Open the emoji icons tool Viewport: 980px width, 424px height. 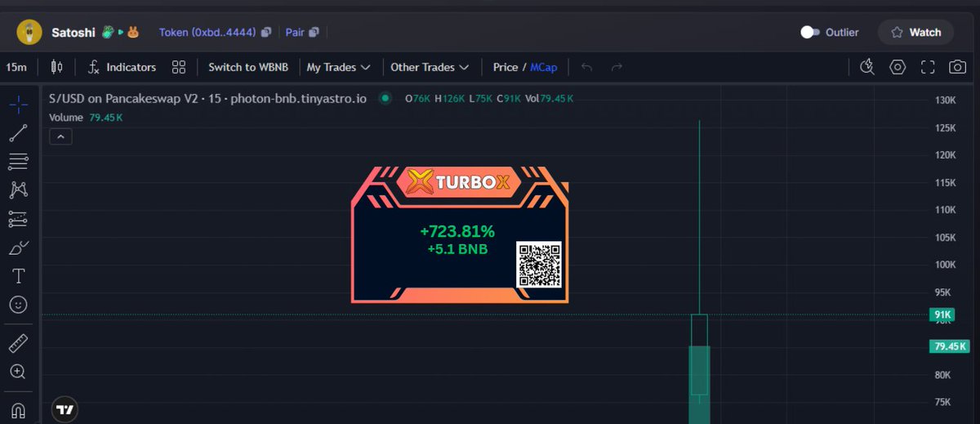(18, 304)
